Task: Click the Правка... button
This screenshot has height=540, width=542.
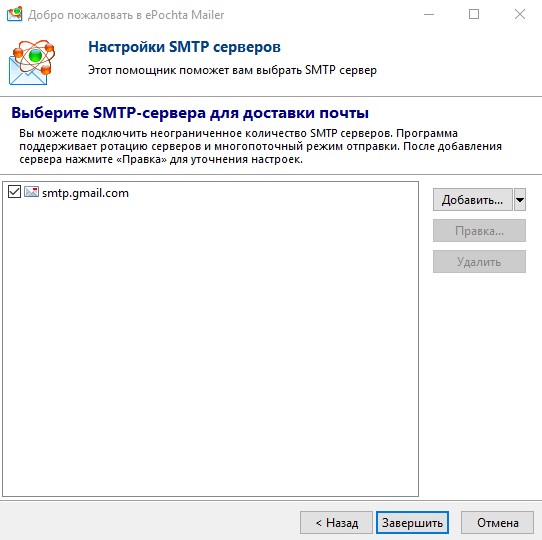Action: click(479, 231)
